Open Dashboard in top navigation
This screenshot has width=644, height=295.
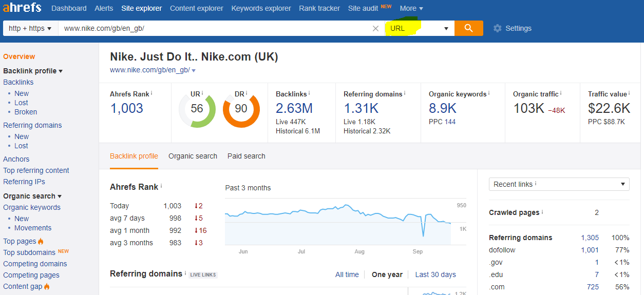click(69, 8)
